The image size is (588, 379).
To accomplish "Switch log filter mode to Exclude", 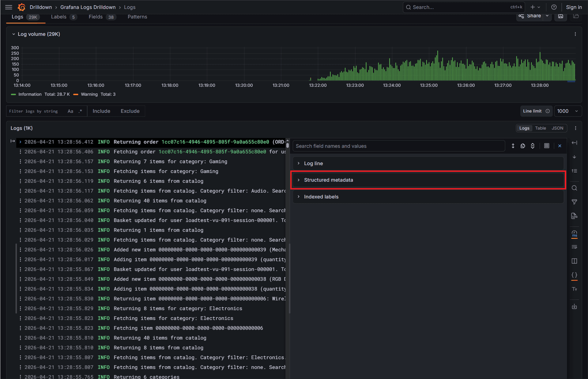I will click(130, 111).
